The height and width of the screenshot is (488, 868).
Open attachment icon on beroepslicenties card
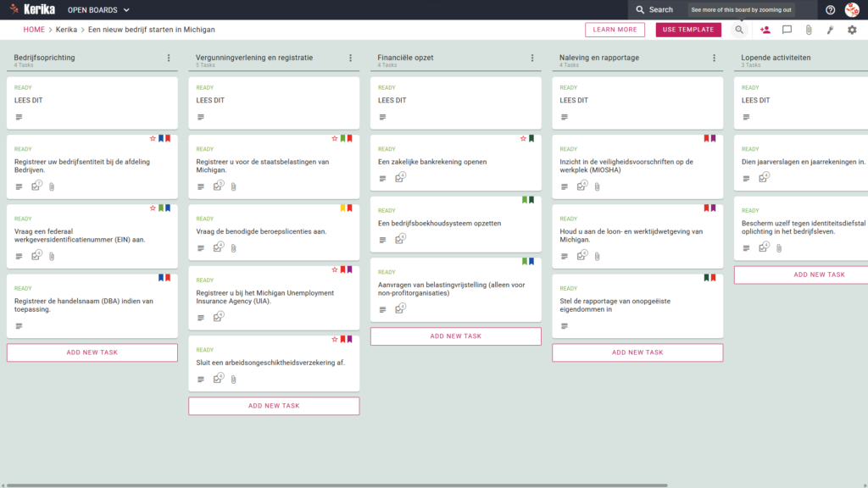tap(234, 248)
